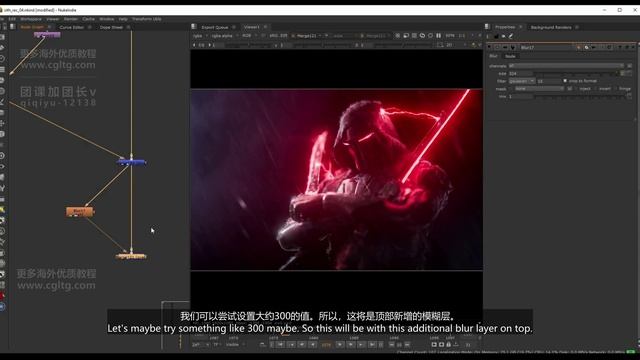Switch to the Export Queue tab
The image size is (640, 360).
click(215, 27)
